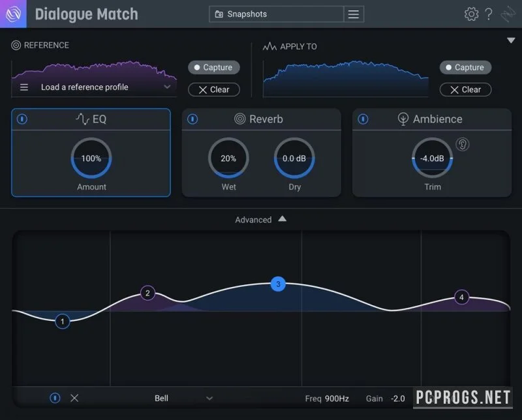
Task: Select EQ node 2
Action: 147,293
